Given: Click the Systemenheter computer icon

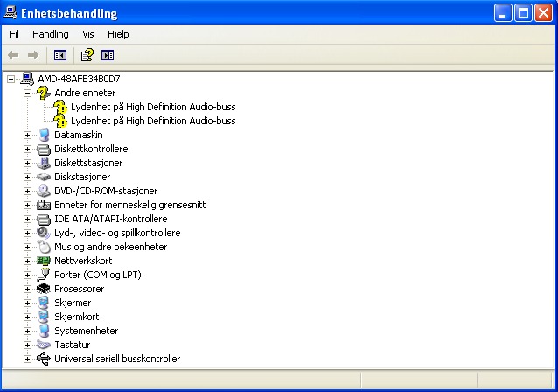Looking at the screenshot, I should (x=44, y=331).
